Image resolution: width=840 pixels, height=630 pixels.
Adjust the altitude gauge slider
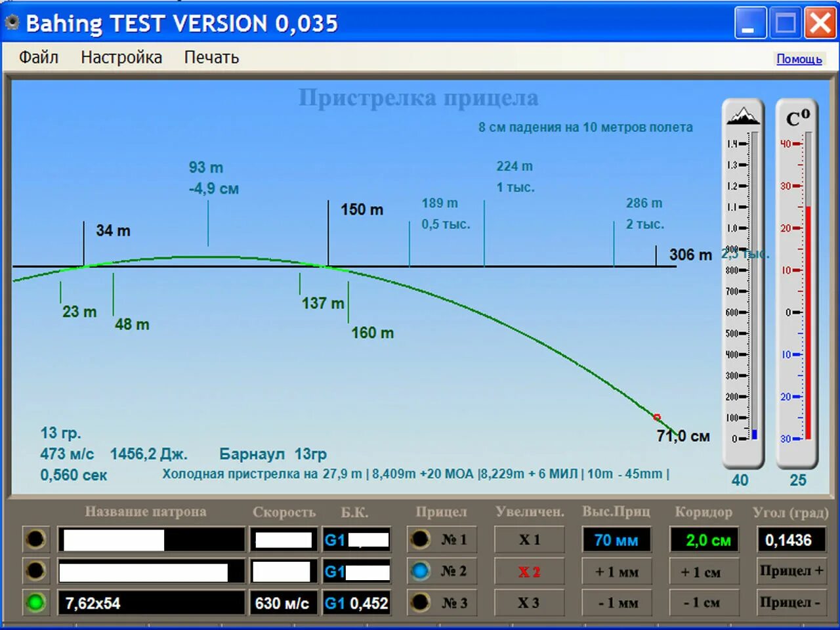pos(755,286)
